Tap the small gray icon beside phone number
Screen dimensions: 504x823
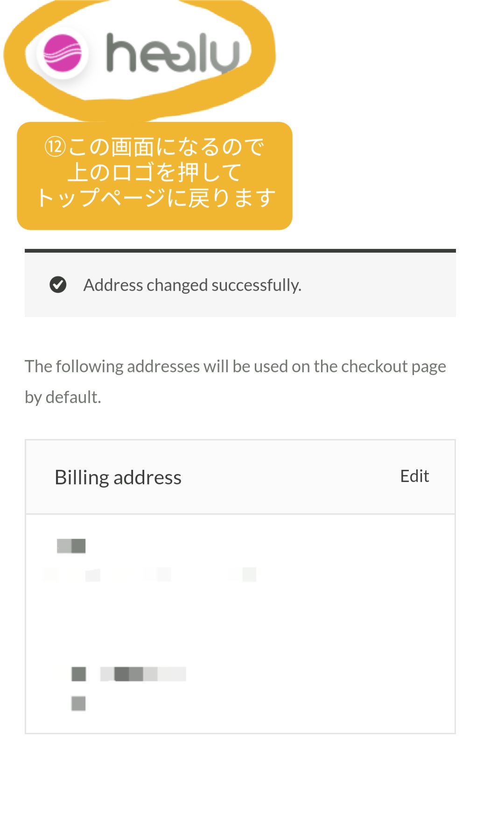[78, 674]
